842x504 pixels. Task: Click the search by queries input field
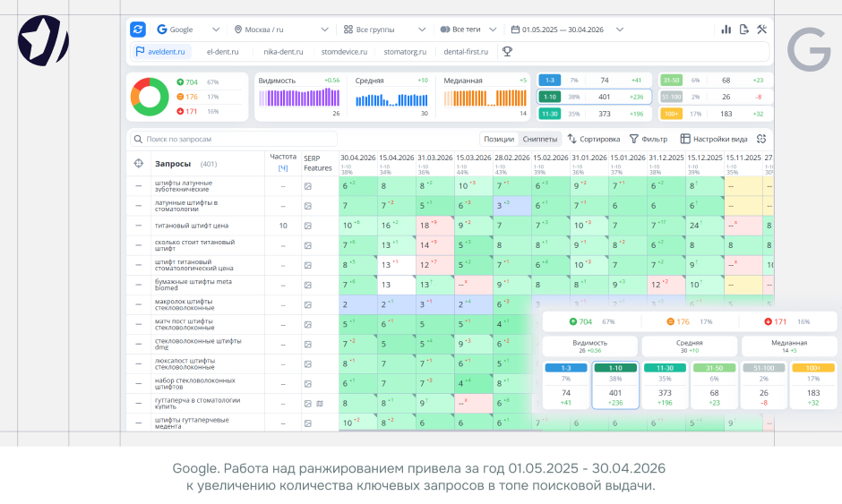pos(234,139)
